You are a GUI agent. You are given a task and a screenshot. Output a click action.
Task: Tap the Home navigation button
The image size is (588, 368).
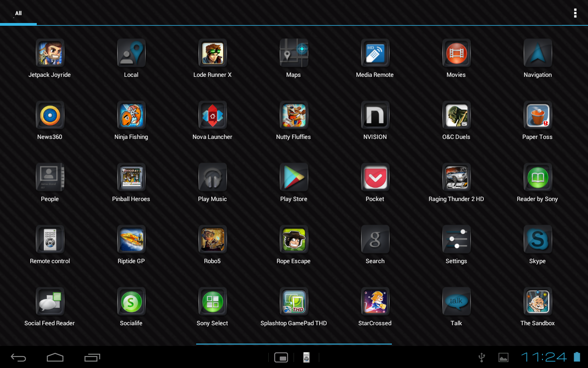tap(55, 357)
